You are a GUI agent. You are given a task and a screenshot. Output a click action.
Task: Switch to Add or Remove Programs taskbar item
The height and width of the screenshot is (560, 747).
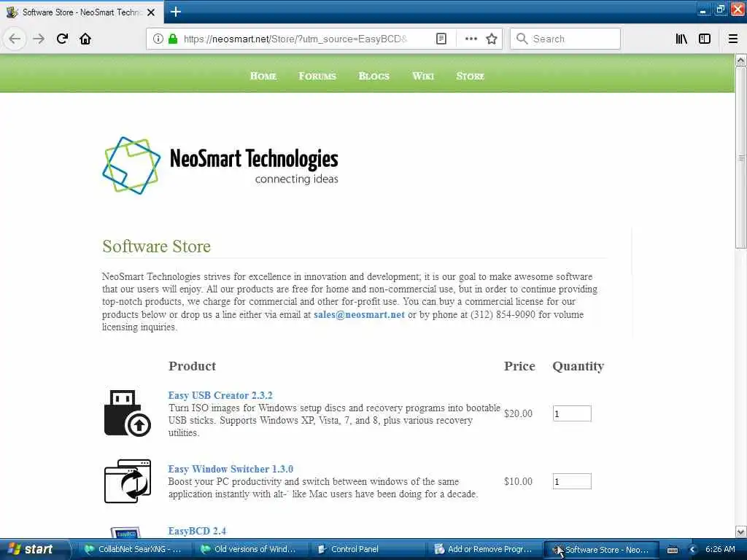point(484,550)
